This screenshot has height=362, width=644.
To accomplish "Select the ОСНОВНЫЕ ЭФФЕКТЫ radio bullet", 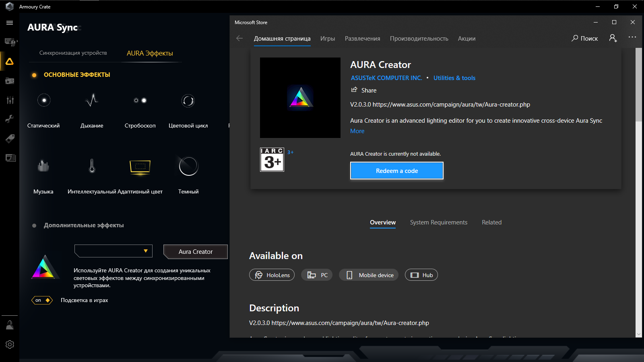I will (x=34, y=75).
